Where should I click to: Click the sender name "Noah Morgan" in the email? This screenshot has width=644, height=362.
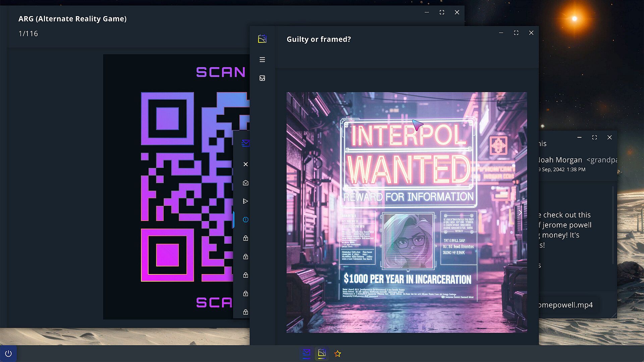pyautogui.click(x=560, y=160)
